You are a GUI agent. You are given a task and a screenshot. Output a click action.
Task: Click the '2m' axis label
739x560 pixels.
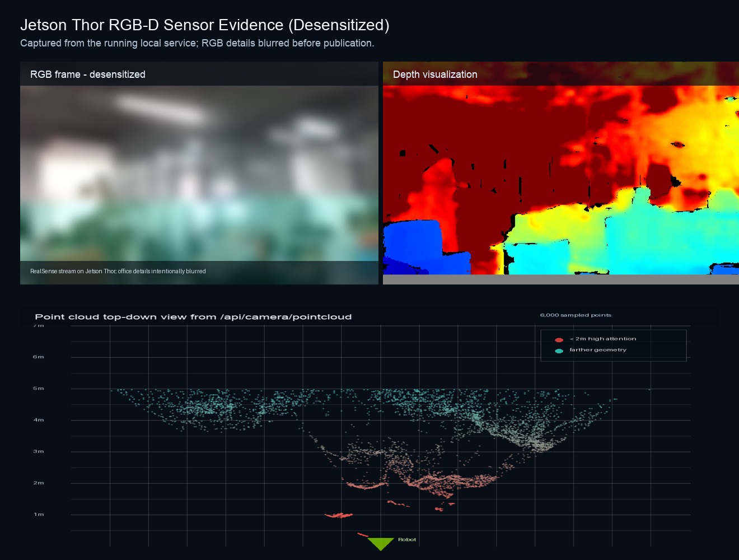tap(38, 483)
